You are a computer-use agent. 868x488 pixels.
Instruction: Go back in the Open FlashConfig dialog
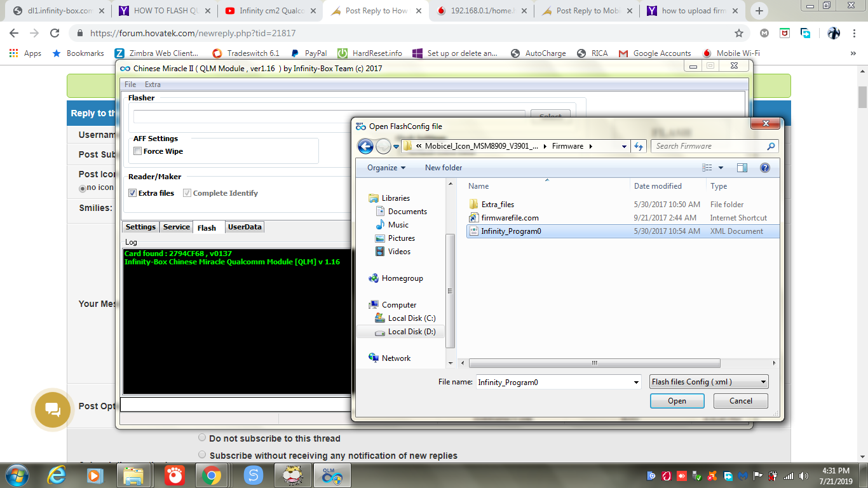point(365,147)
